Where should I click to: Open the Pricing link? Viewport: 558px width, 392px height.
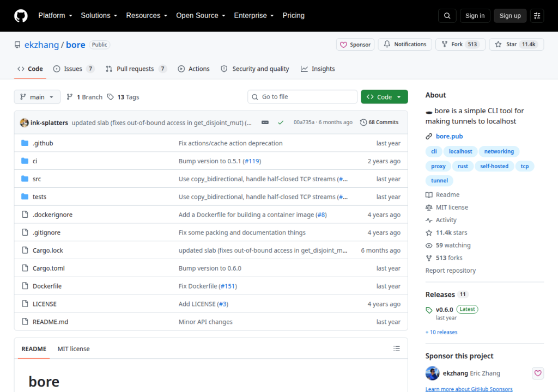(x=294, y=16)
